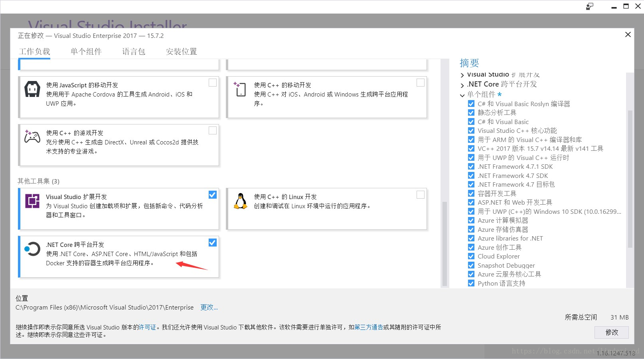The image size is (644, 359).
Task: Uncheck Azure 云服务核心工具 component
Action: (x=471, y=274)
